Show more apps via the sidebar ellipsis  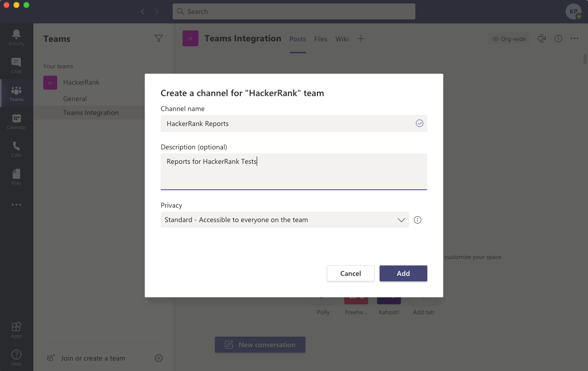pos(16,205)
